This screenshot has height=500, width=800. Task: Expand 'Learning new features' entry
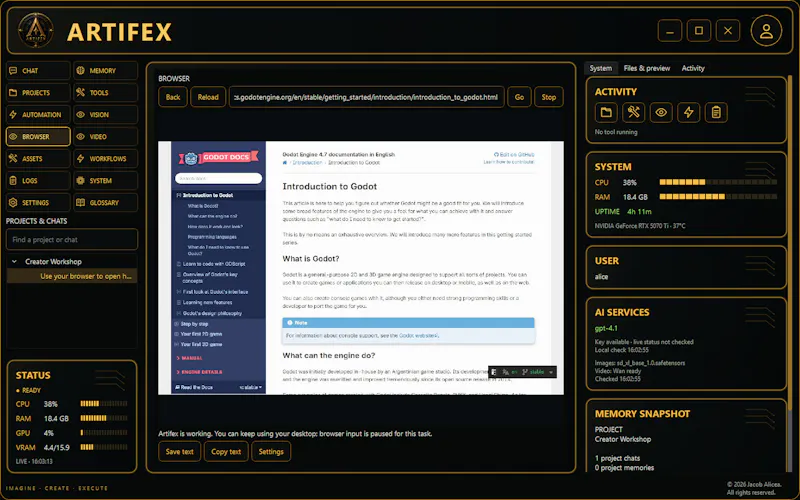click(179, 303)
